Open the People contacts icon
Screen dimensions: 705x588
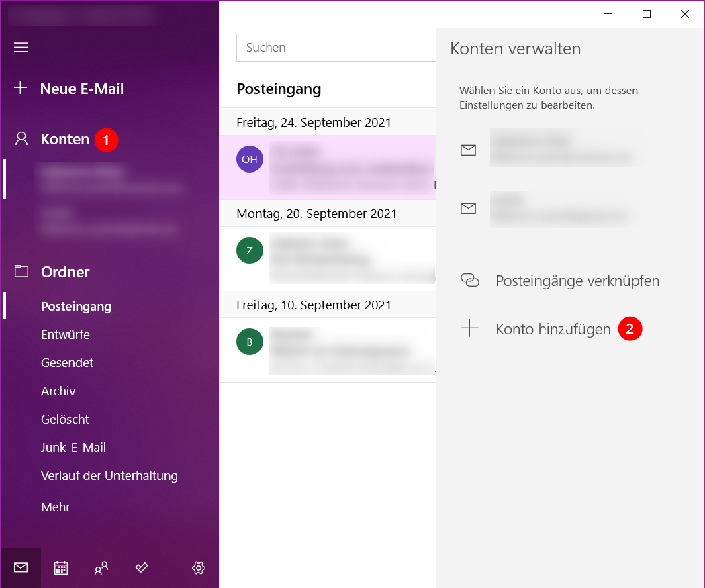pyautogui.click(x=101, y=568)
